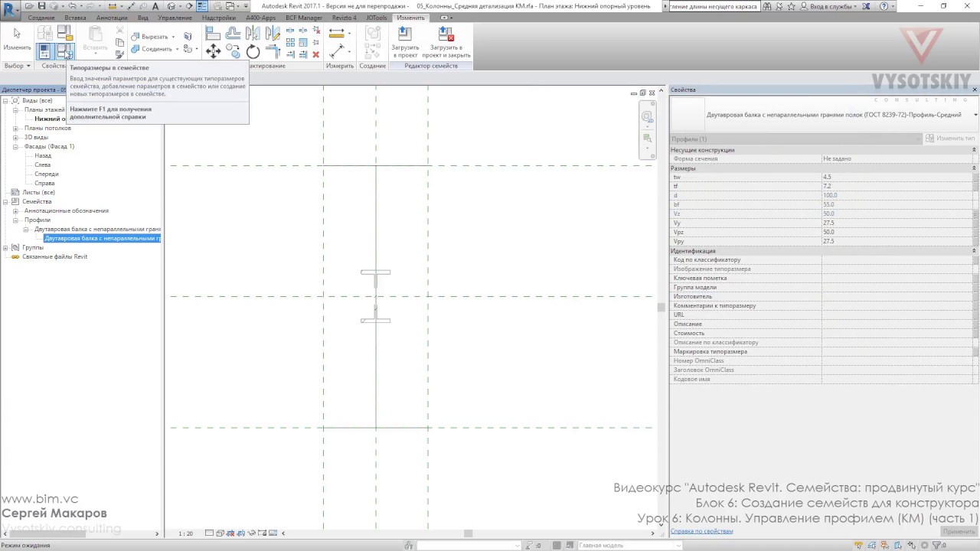Select the Rotate tool circular arrow
This screenshot has width=980, height=551.
(x=253, y=51)
